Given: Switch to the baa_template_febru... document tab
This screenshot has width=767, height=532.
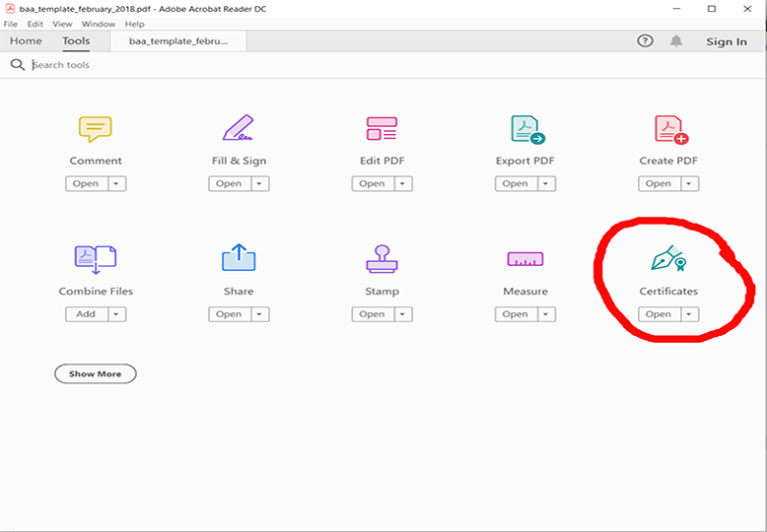Looking at the screenshot, I should click(x=178, y=41).
